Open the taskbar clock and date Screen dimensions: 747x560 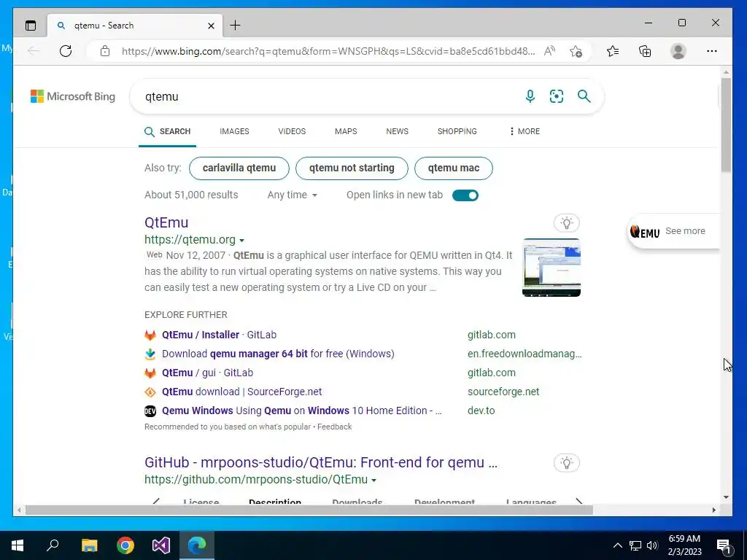[x=684, y=545]
